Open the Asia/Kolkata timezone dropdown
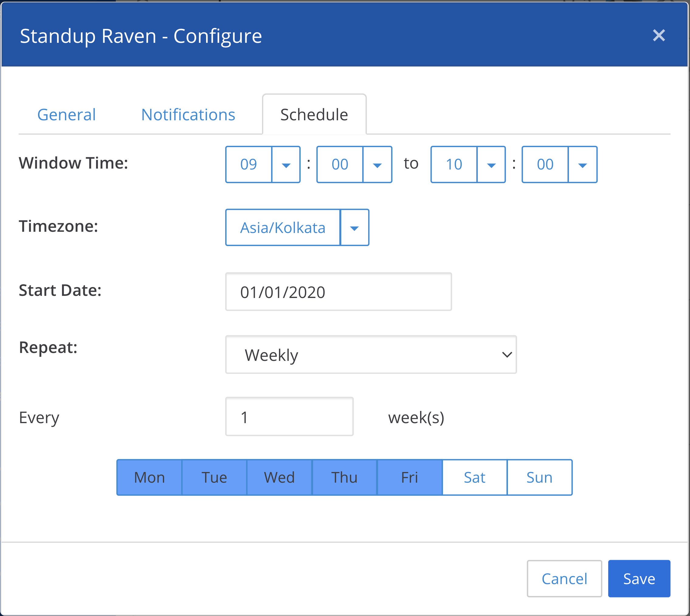 point(354,228)
